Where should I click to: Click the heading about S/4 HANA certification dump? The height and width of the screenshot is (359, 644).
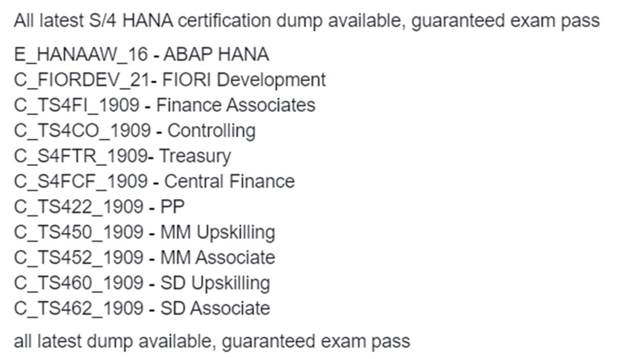tap(307, 21)
